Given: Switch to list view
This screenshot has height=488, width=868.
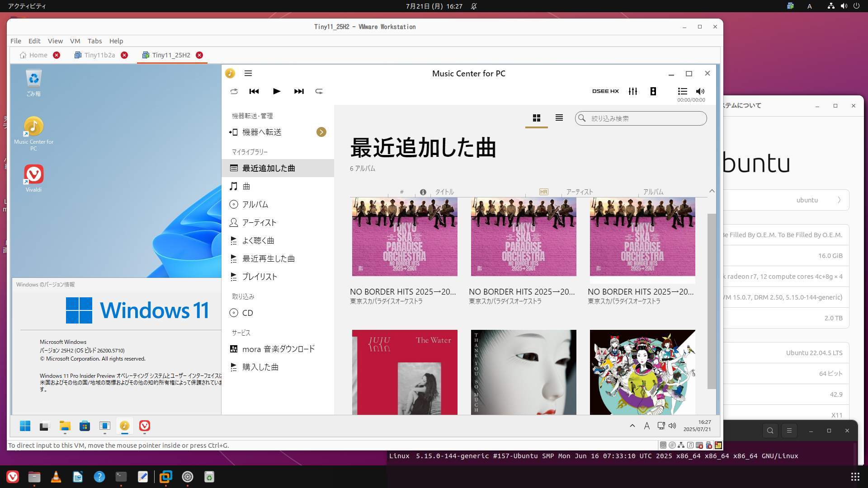Looking at the screenshot, I should (x=559, y=118).
